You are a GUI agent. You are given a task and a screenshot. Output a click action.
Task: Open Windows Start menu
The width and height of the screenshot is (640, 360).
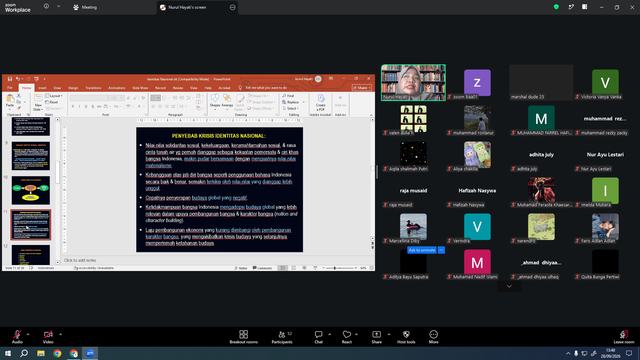tap(8, 353)
